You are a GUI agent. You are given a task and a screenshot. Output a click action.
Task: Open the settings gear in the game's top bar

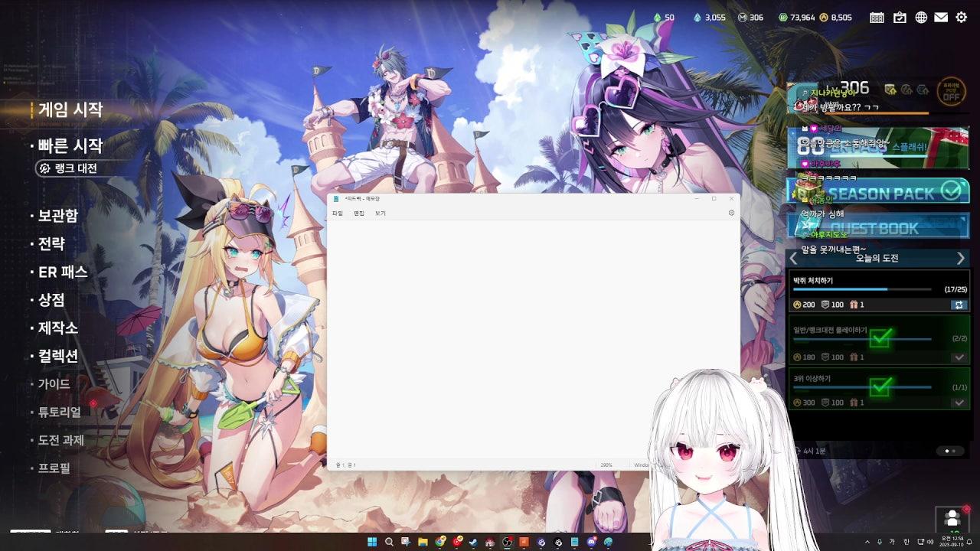(962, 17)
